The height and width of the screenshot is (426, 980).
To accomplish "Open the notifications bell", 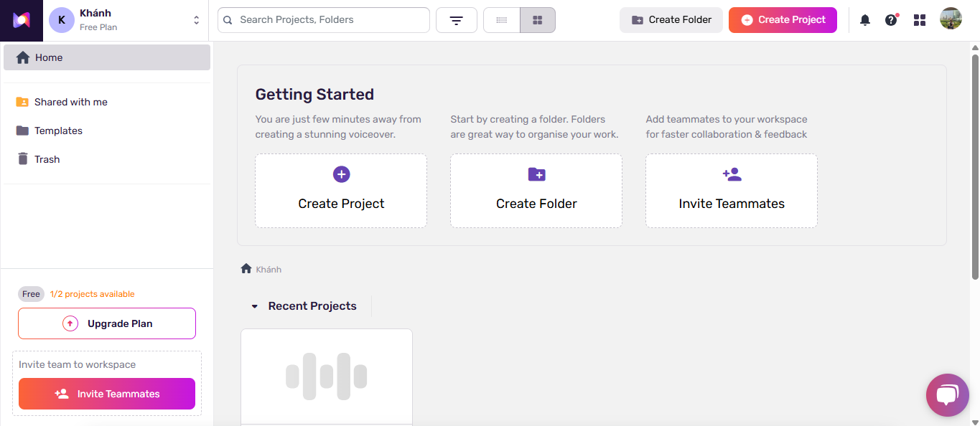I will coord(865,20).
